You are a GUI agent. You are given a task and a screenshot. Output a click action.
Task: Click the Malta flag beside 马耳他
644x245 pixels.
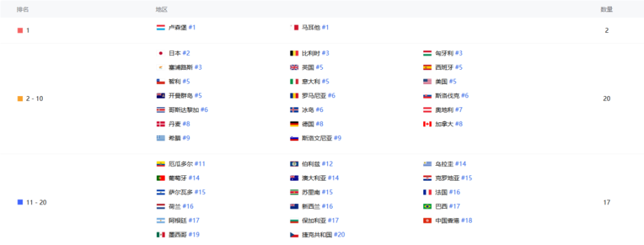[x=294, y=28]
